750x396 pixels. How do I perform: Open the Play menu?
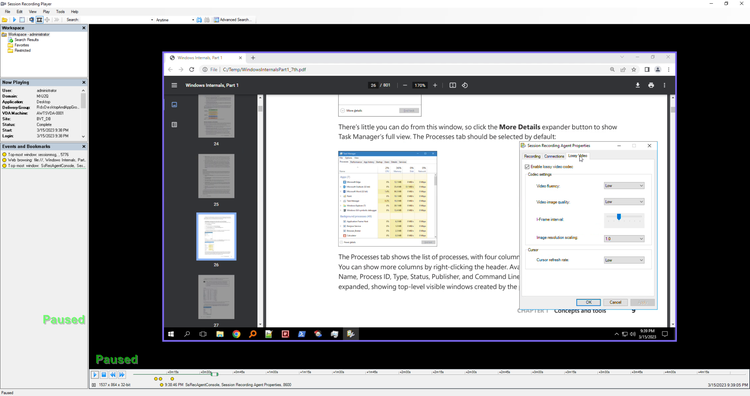pyautogui.click(x=46, y=11)
